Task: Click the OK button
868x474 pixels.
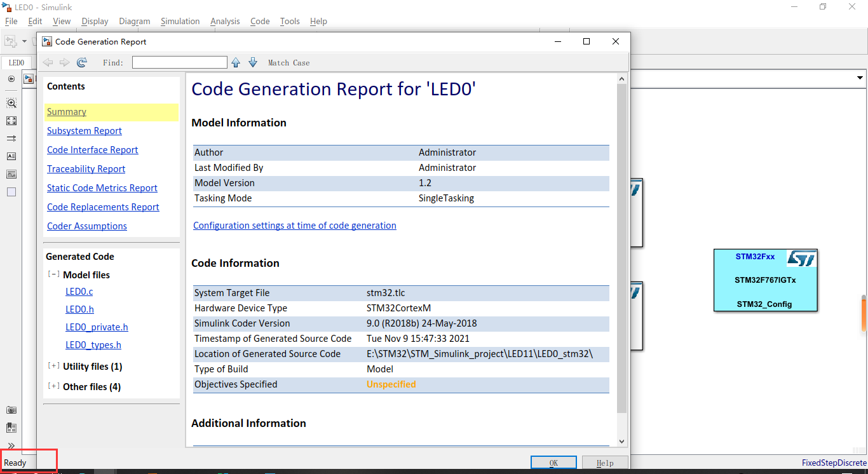Action: 553,463
